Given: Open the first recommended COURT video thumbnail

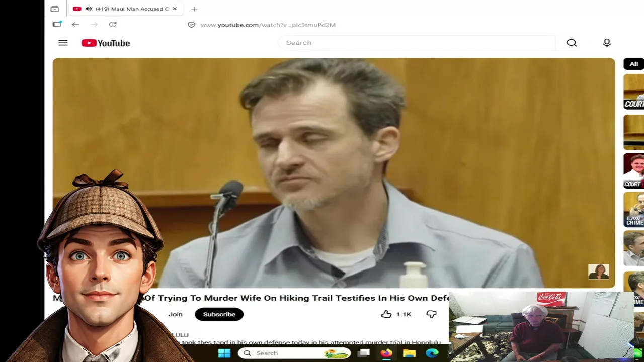Looking at the screenshot, I should coord(633,92).
